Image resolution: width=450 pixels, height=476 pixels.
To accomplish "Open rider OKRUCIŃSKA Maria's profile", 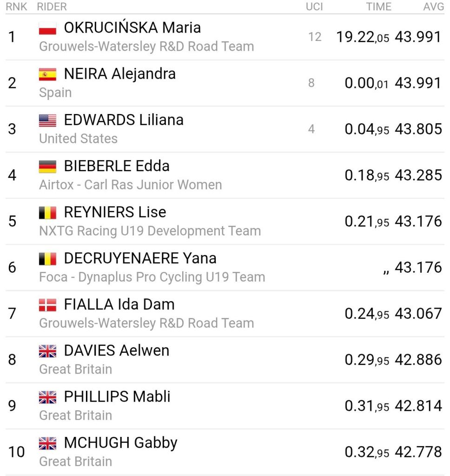I will pyautogui.click(x=132, y=28).
